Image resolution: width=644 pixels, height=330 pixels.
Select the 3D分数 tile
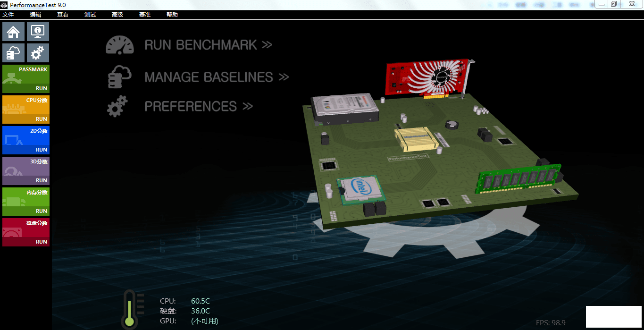click(26, 171)
